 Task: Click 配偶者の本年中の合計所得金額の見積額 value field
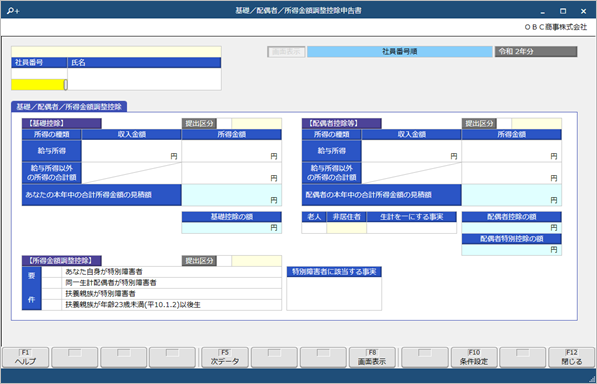click(511, 195)
